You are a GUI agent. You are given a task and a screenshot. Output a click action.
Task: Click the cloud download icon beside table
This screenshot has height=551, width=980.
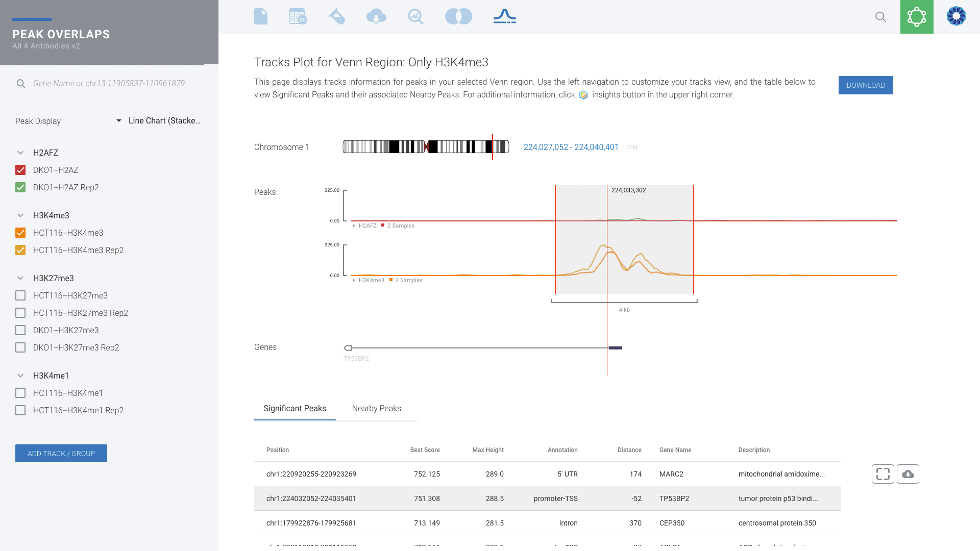tap(908, 474)
